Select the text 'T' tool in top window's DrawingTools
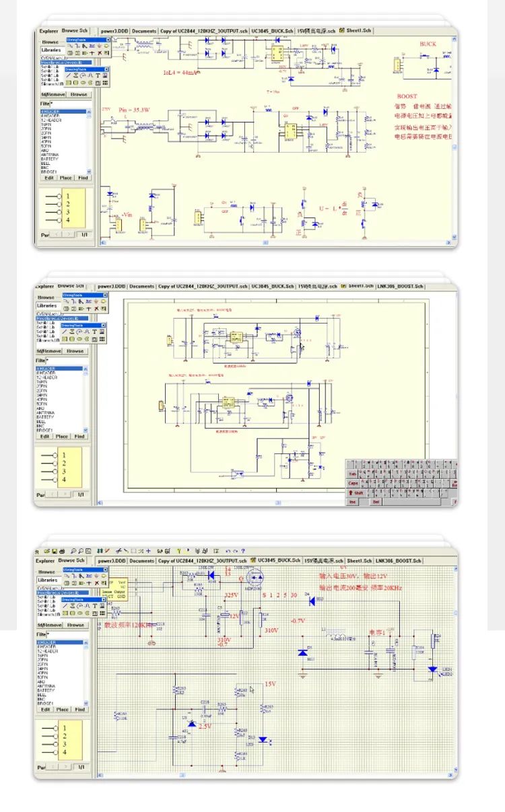 click(98, 75)
